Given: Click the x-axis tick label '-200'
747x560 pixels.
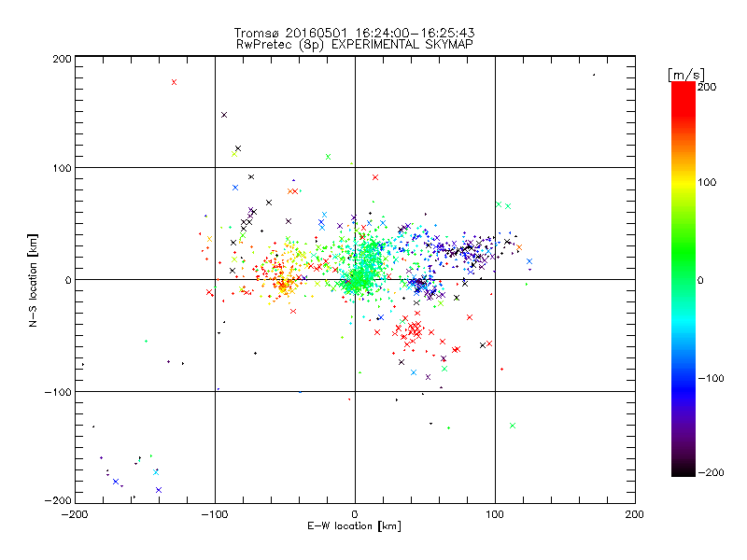Looking at the screenshot, I should tap(75, 514).
